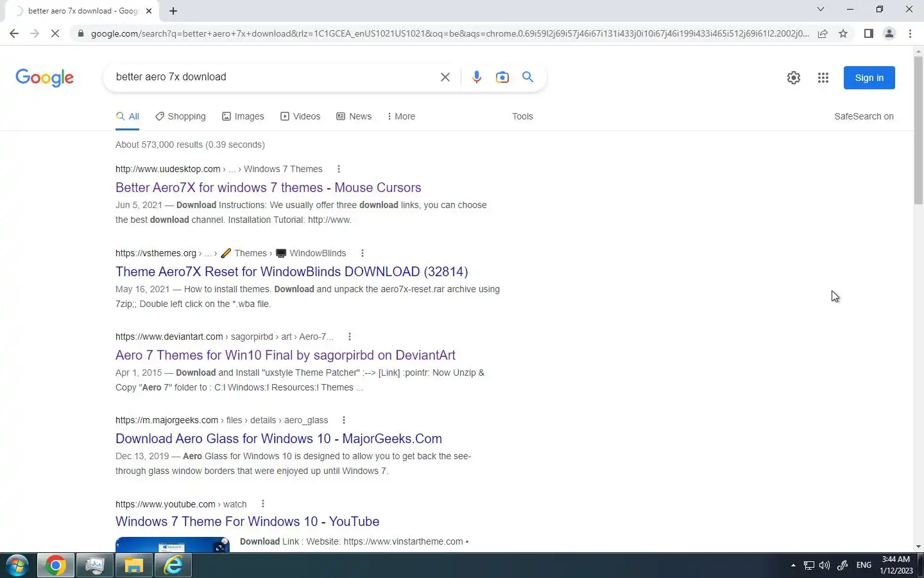The width and height of the screenshot is (924, 578).
Task: Expand the Chrome tab search dropdown
Action: [x=820, y=9]
